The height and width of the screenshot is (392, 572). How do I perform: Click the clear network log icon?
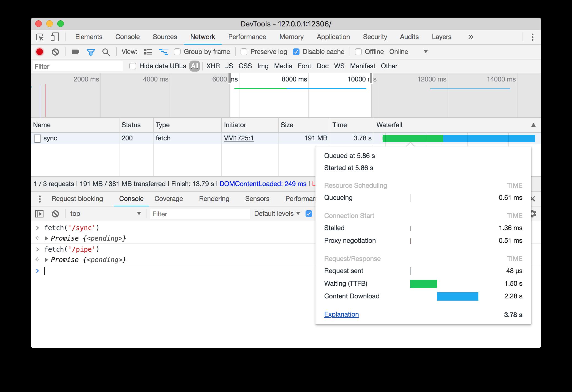click(54, 52)
